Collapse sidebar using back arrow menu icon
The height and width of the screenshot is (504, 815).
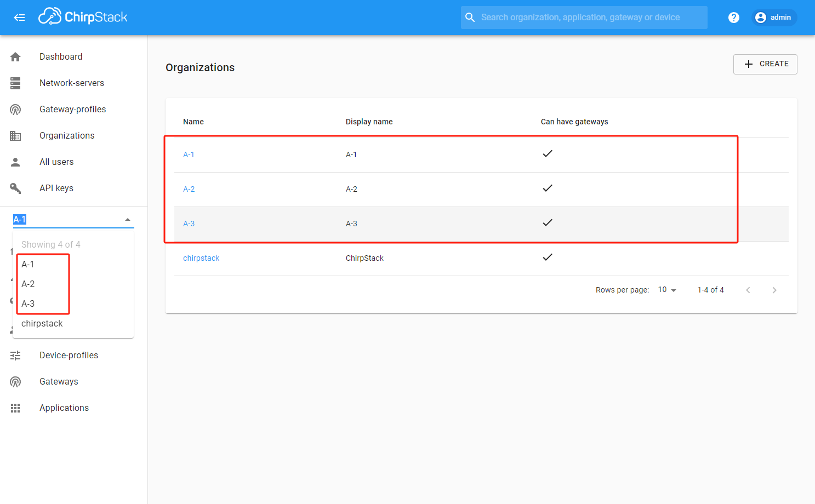(x=19, y=18)
